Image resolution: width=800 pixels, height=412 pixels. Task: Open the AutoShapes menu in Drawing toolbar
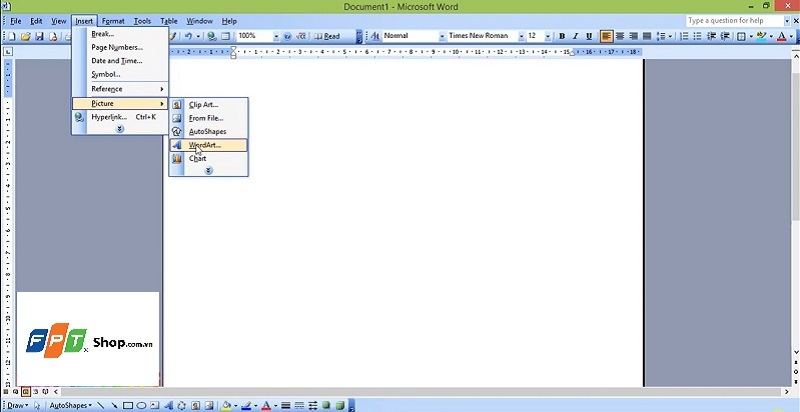point(70,406)
